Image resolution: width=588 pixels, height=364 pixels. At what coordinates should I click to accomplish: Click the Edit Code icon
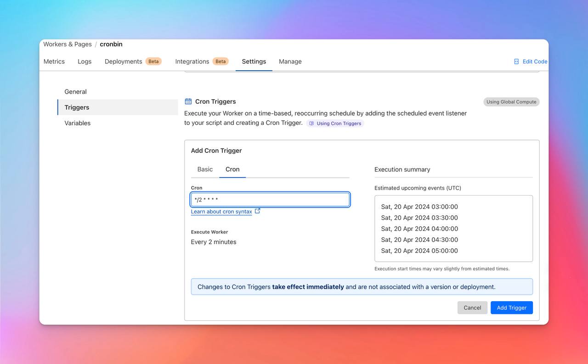click(516, 62)
